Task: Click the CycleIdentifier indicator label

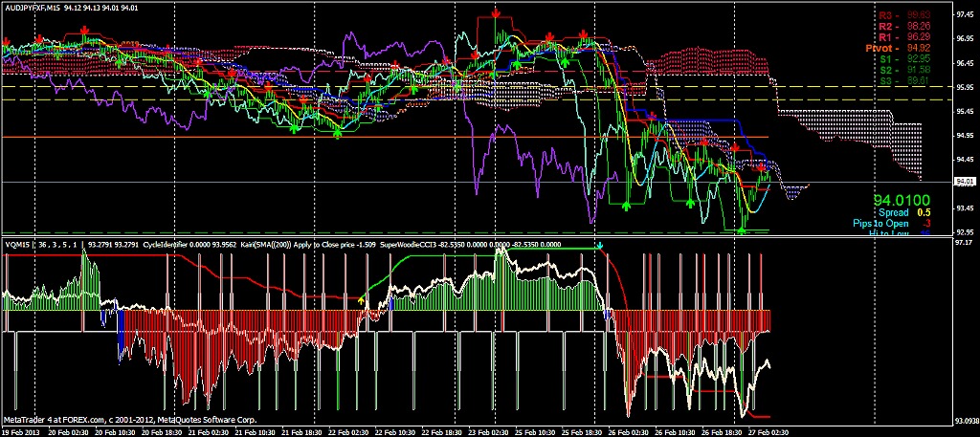Action: click(167, 245)
